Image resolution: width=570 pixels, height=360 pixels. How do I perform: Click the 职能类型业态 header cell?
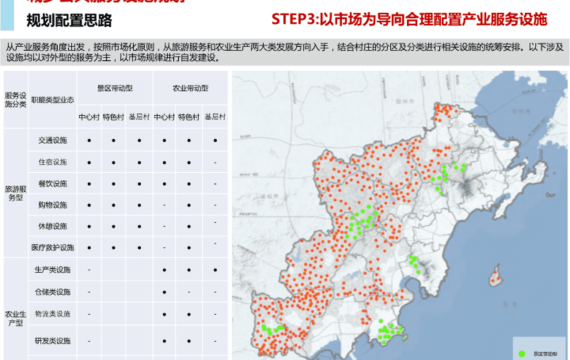click(53, 100)
